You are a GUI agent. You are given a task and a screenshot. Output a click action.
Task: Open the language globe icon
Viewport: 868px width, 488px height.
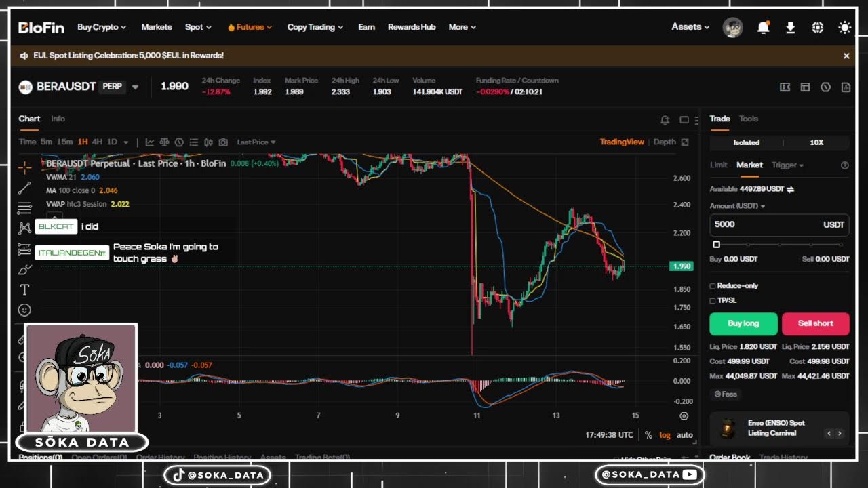[817, 27]
